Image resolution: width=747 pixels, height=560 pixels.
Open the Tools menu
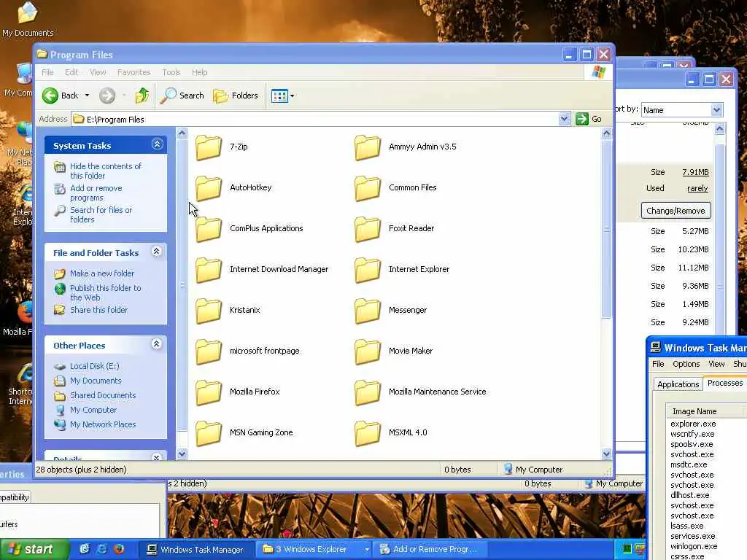[171, 72]
